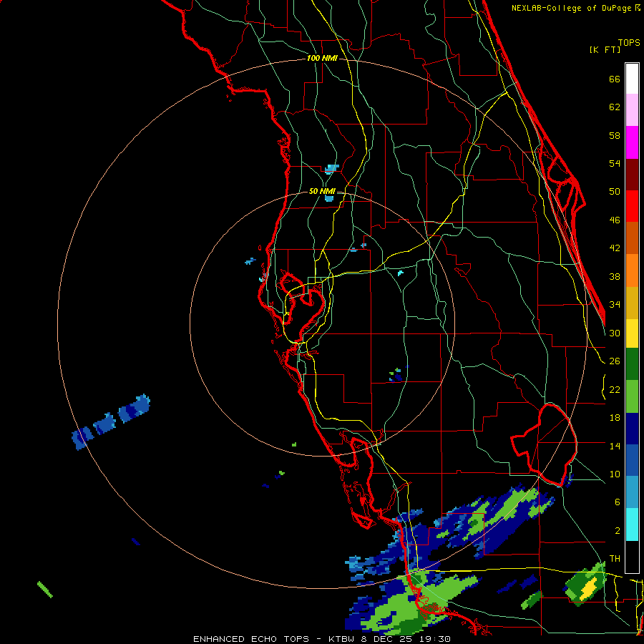Click the legend value 6
The height and width of the screenshot is (644, 644).
pos(617,502)
